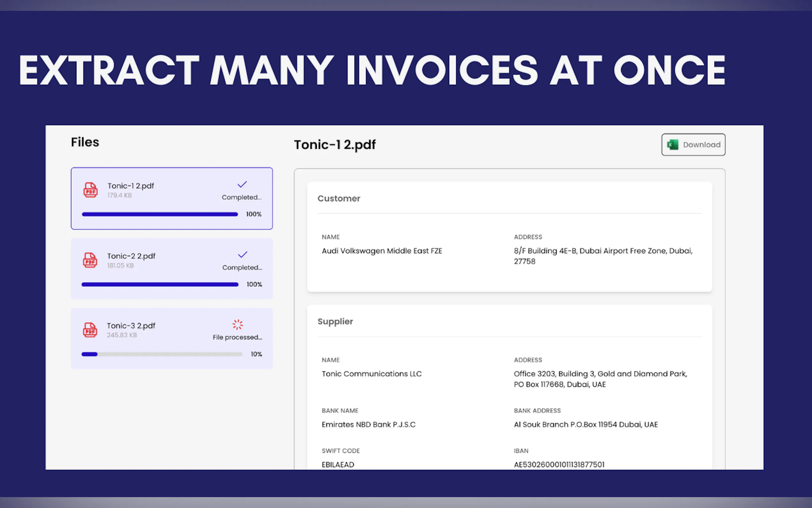Click the 10% progress bar of Tonic-3
Image resolution: width=812 pixels, height=508 pixels.
(x=161, y=354)
